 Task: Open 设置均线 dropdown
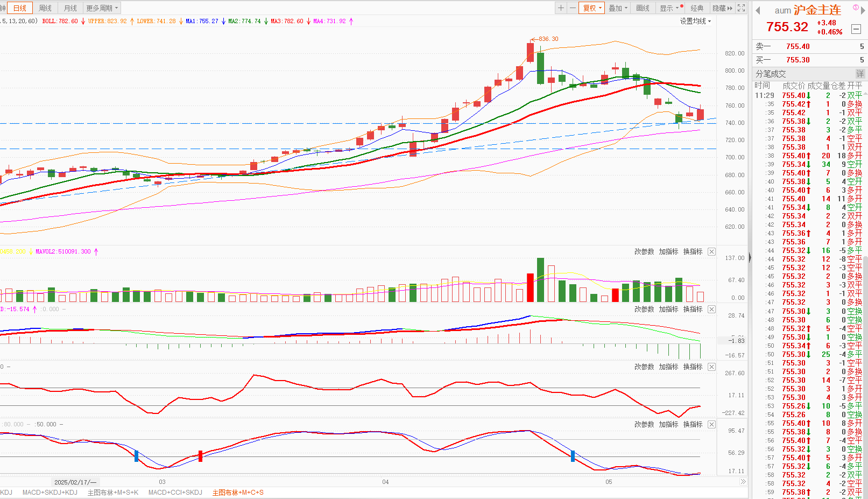[695, 21]
